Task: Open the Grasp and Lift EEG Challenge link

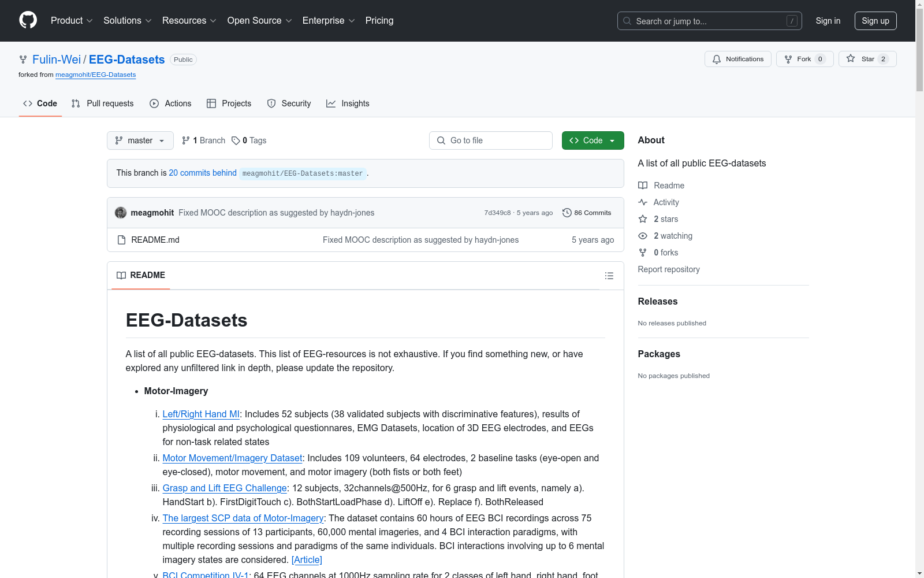Action: (225, 488)
